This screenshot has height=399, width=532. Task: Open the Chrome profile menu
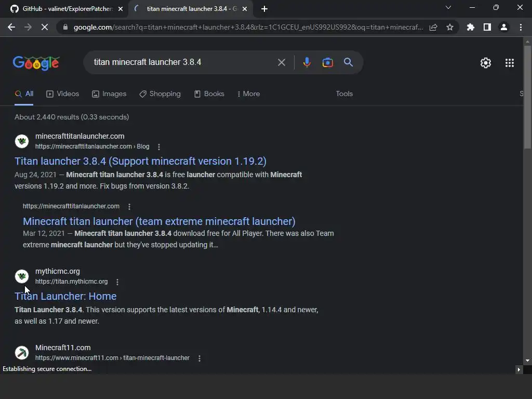(x=504, y=27)
